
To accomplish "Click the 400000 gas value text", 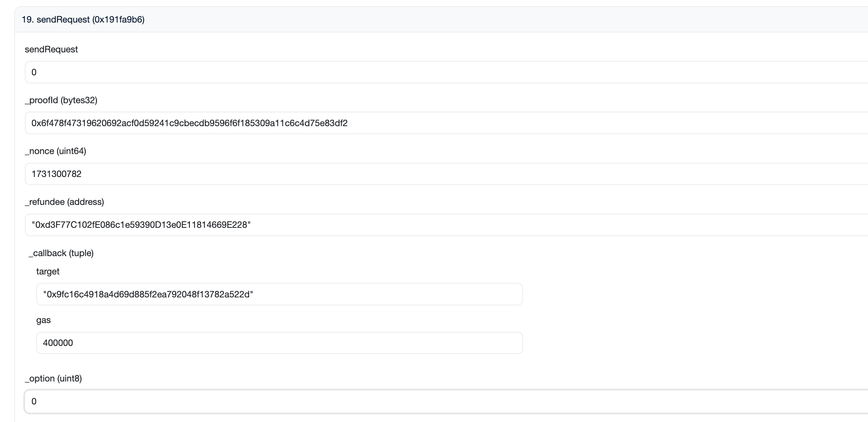I will [x=58, y=343].
